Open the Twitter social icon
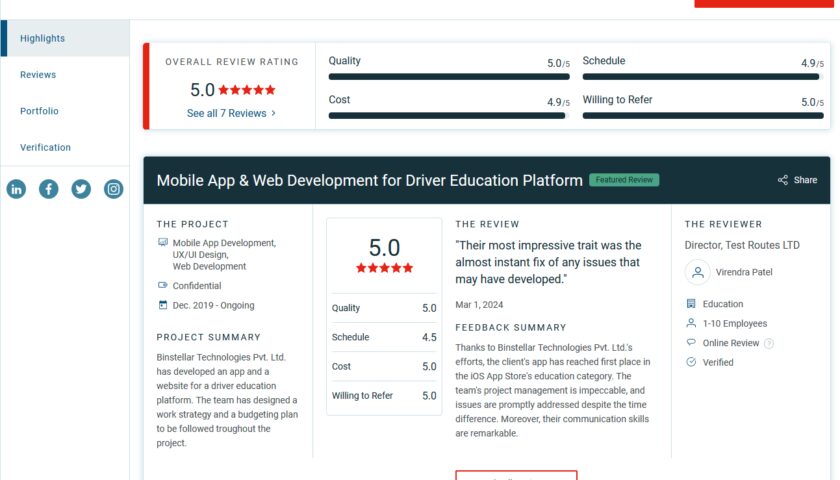This screenshot has width=840, height=480. pos(81,189)
